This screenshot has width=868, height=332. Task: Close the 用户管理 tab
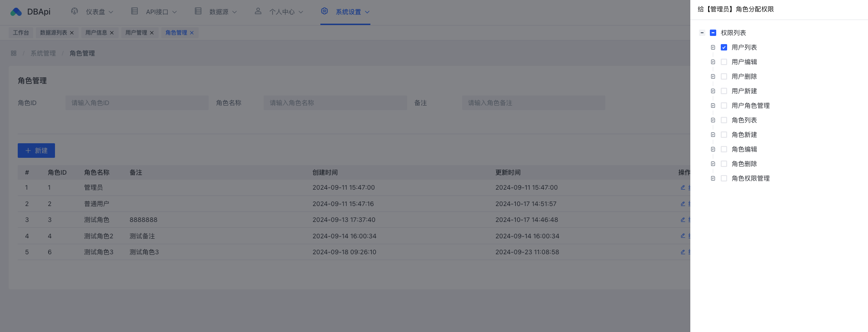tap(152, 33)
